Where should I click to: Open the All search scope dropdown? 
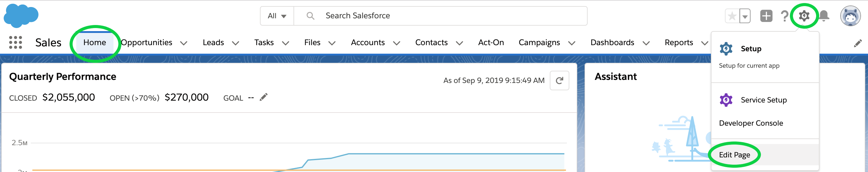277,16
